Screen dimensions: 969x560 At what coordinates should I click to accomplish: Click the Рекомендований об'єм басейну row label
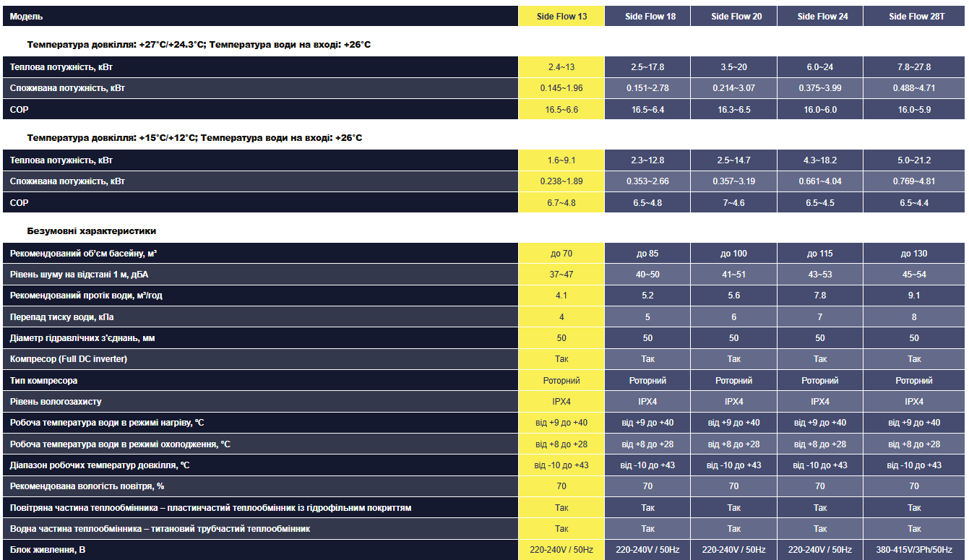[x=84, y=254]
